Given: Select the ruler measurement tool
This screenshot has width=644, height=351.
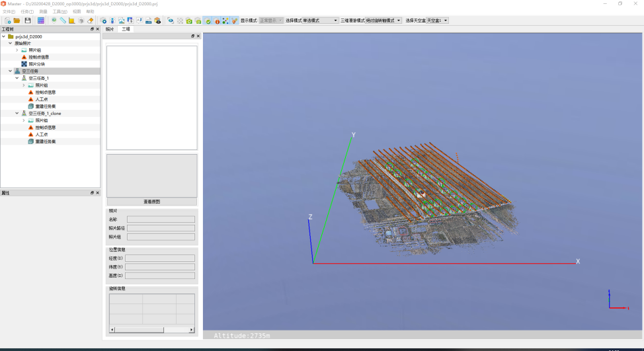Looking at the screenshot, I should [63, 20].
